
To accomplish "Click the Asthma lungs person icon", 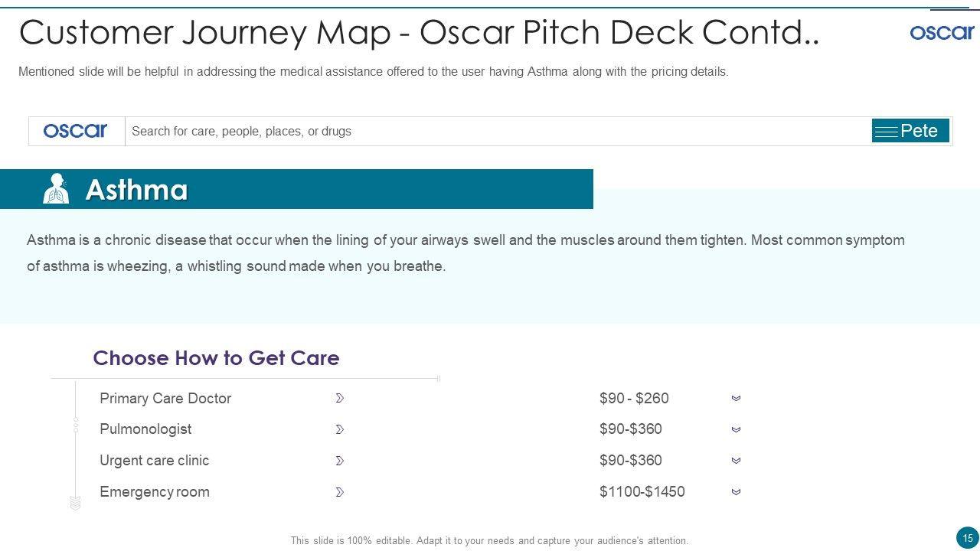I will click(56, 189).
